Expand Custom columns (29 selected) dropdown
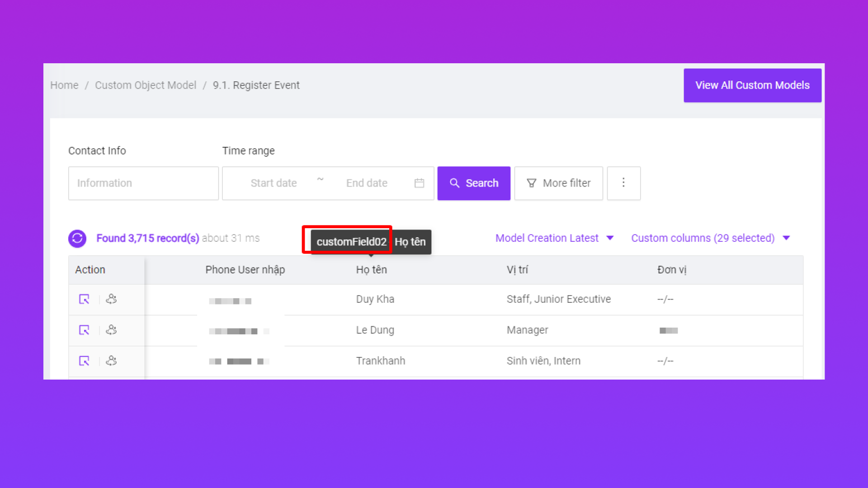The image size is (868, 488). [x=710, y=238]
